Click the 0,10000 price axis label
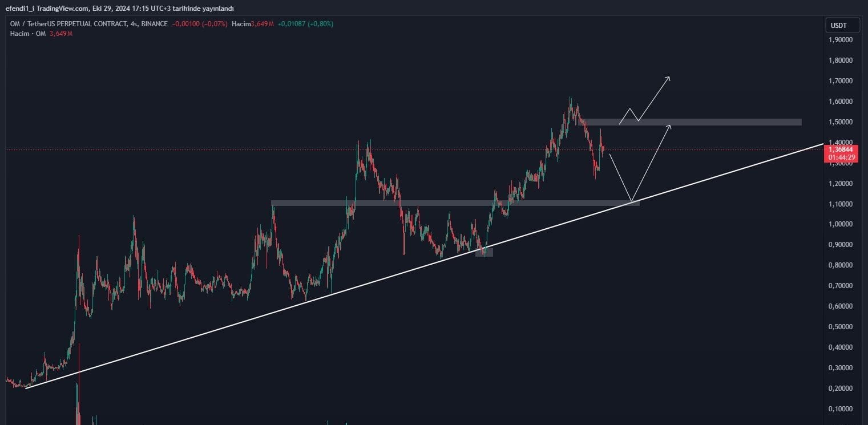The height and width of the screenshot is (425, 868). pyautogui.click(x=841, y=409)
